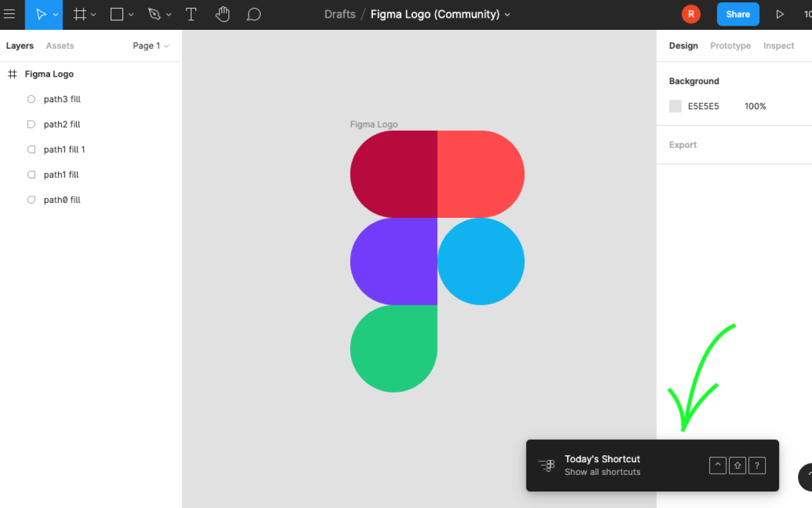Open the background color swatch picker
812x508 pixels.
click(x=675, y=106)
